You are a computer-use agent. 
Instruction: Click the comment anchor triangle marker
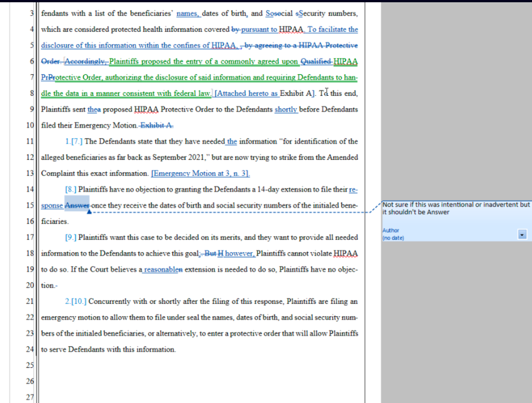click(88, 213)
